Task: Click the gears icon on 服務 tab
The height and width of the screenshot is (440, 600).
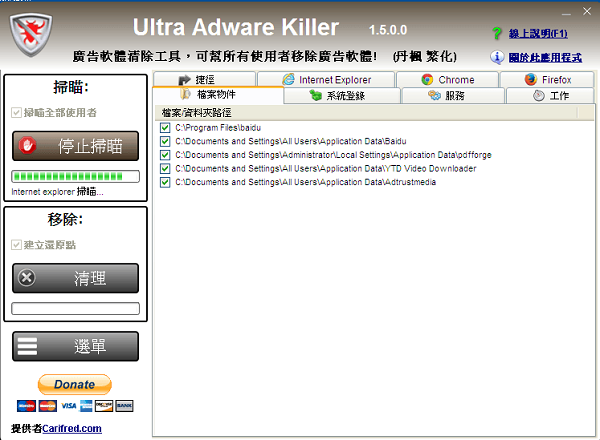Action: point(434,95)
